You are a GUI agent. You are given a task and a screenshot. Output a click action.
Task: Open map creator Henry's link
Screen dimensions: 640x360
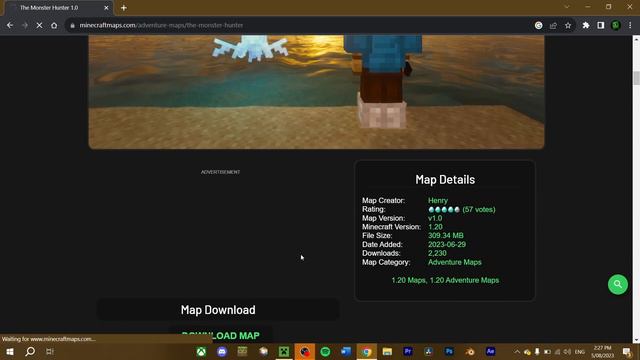tap(438, 200)
